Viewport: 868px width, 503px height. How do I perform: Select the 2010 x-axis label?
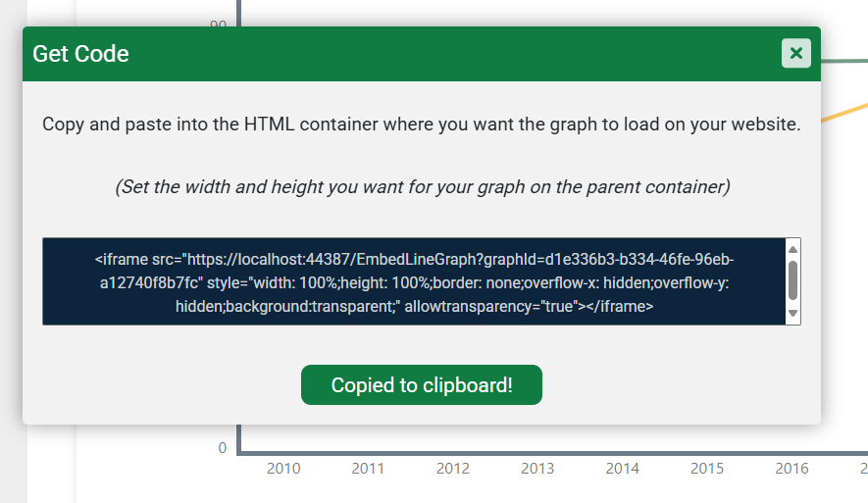tap(283, 469)
